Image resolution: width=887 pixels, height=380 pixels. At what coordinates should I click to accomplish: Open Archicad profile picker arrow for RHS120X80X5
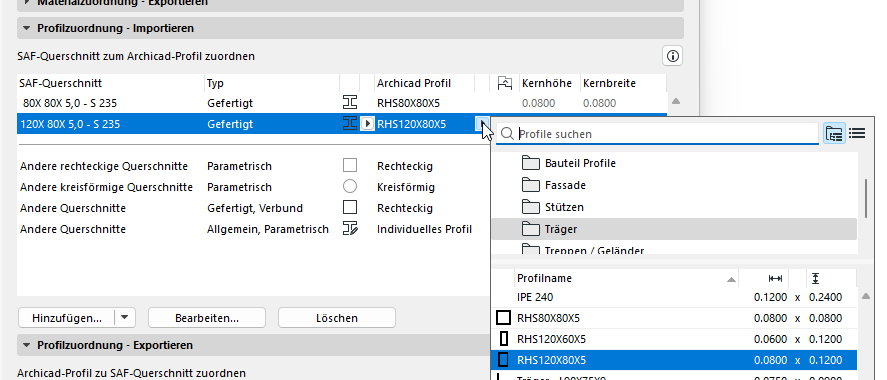coord(481,123)
